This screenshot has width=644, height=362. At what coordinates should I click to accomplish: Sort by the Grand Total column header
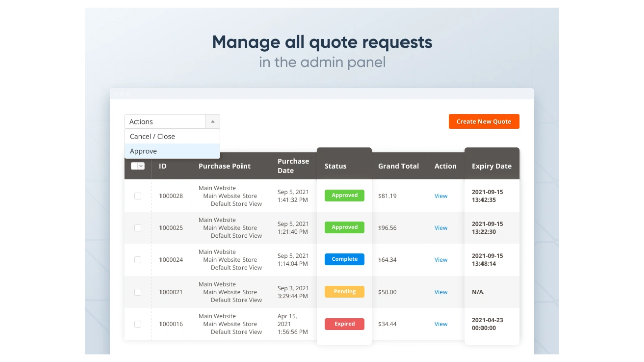398,166
